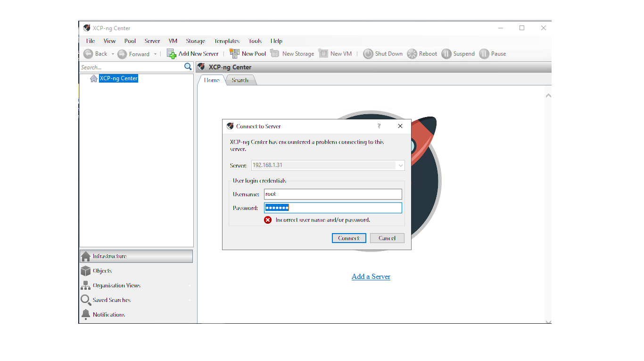Click the Objects cube icon
The height and width of the screenshot is (361, 644).
[x=86, y=271]
